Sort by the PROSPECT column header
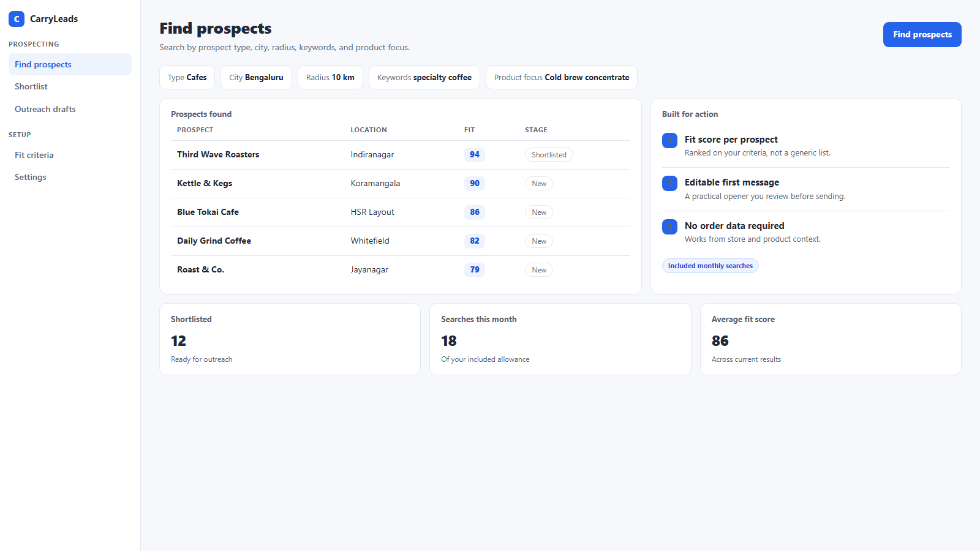The image size is (980, 551). [195, 130]
